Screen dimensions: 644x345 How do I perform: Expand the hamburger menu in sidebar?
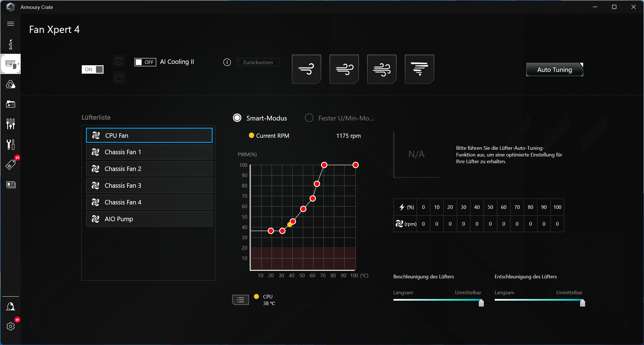click(x=11, y=24)
